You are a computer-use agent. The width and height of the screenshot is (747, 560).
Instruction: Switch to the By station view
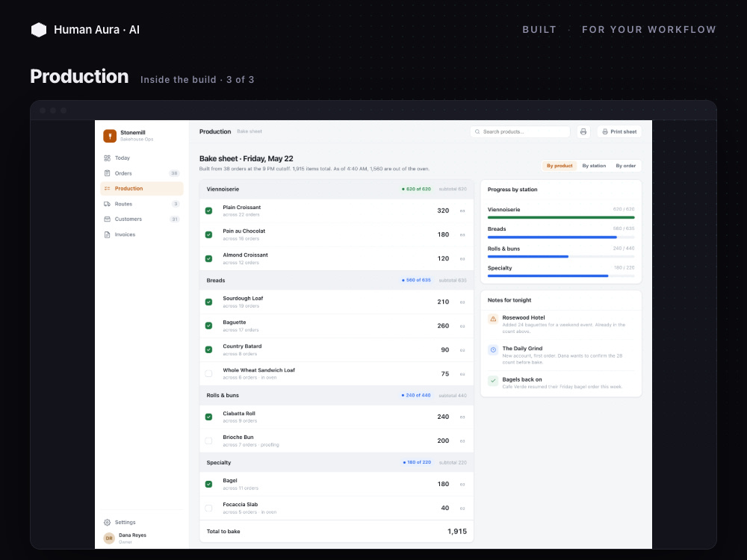pyautogui.click(x=594, y=166)
